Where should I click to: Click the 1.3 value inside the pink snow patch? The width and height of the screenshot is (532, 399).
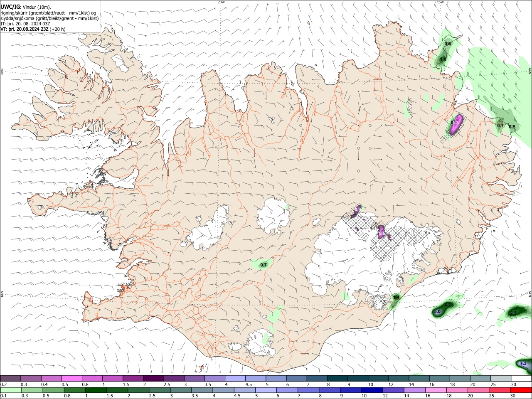(455, 123)
